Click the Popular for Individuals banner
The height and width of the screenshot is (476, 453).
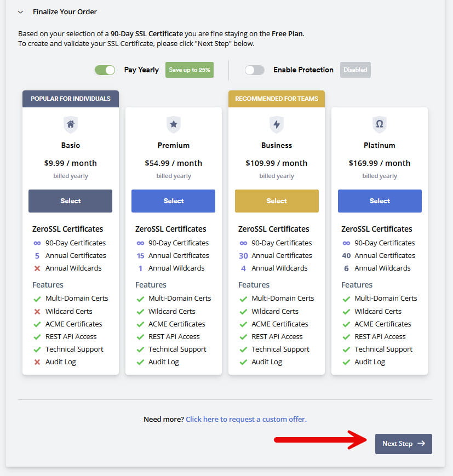click(x=71, y=99)
